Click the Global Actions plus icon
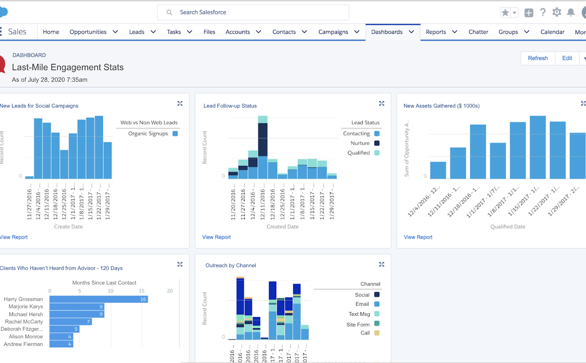The image size is (586, 363). 529,13
